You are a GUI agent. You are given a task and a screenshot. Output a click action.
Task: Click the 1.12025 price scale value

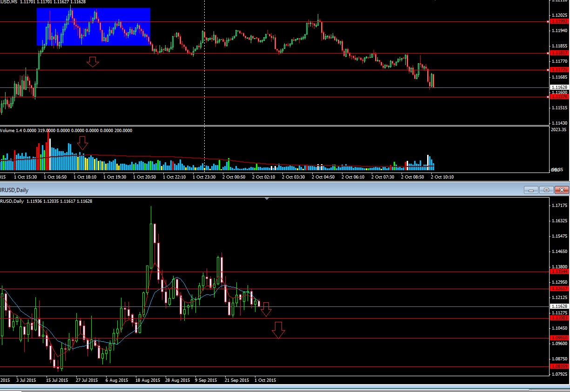point(558,14)
